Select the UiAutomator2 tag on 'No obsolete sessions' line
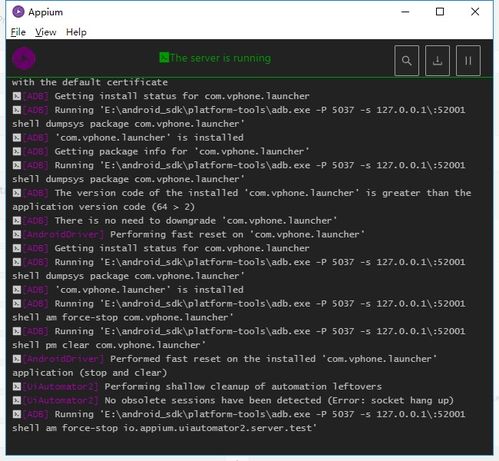Image resolution: width=499 pixels, height=461 pixels. (x=61, y=400)
